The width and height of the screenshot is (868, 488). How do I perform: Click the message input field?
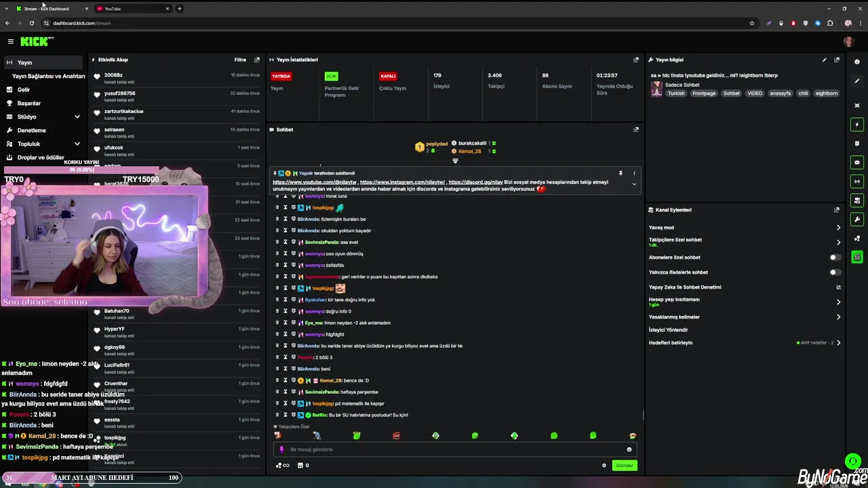pos(456,449)
